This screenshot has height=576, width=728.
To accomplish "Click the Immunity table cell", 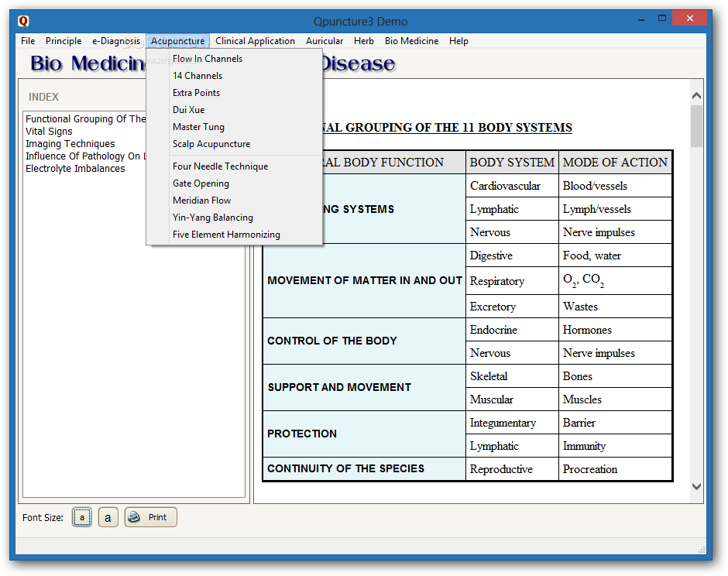I will click(615, 446).
